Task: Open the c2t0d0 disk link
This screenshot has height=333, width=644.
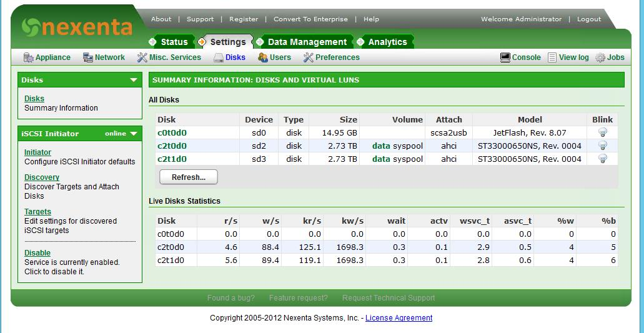Action: tap(172, 146)
